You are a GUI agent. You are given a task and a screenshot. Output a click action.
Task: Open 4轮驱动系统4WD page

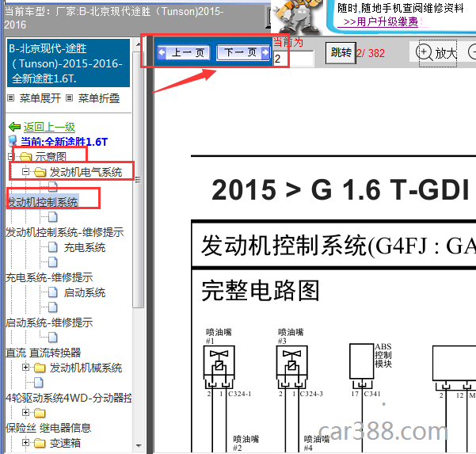pyautogui.click(x=69, y=398)
